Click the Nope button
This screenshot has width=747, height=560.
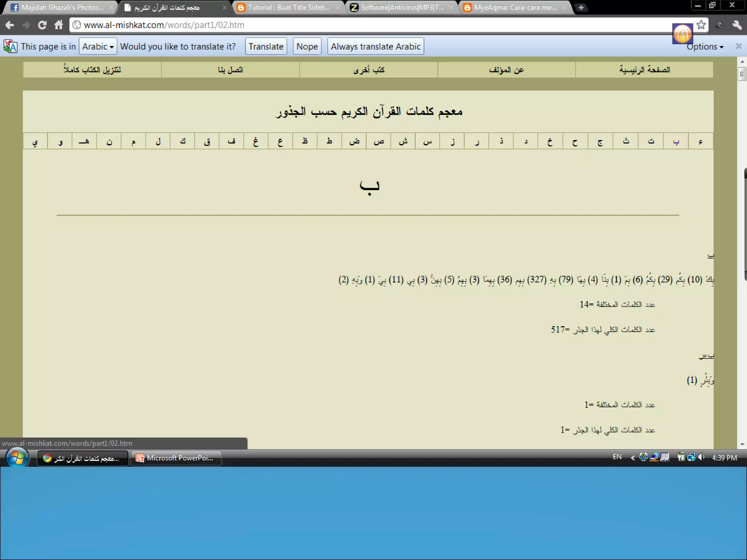point(307,46)
